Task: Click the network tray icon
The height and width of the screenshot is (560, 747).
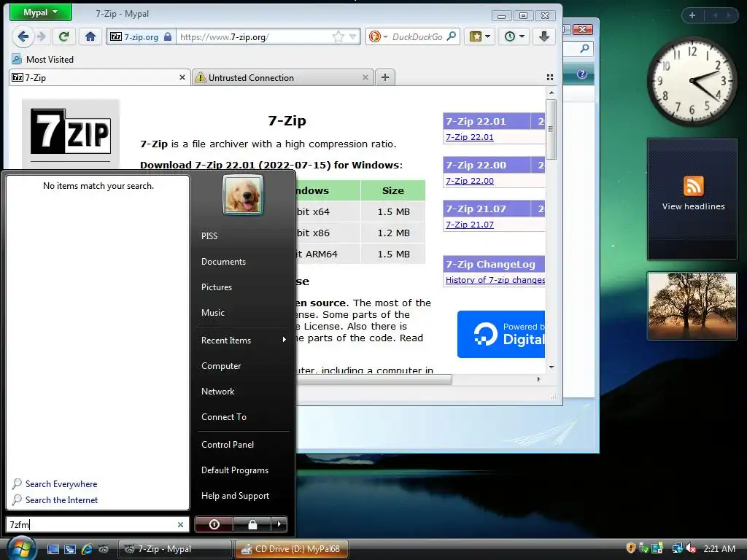Action: [x=677, y=548]
